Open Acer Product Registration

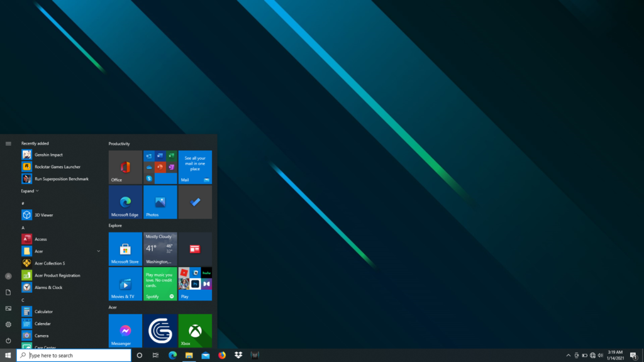61,275
